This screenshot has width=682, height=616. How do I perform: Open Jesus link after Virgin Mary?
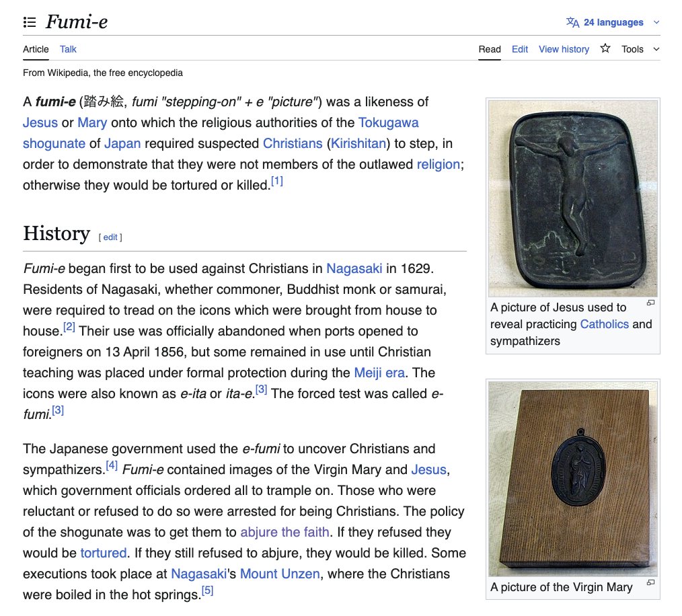point(429,470)
